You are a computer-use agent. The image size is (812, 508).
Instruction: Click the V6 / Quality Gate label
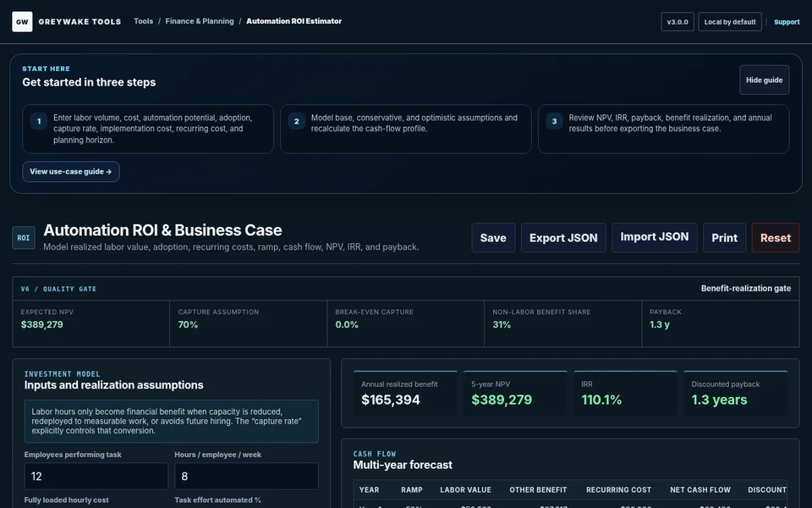coord(58,289)
